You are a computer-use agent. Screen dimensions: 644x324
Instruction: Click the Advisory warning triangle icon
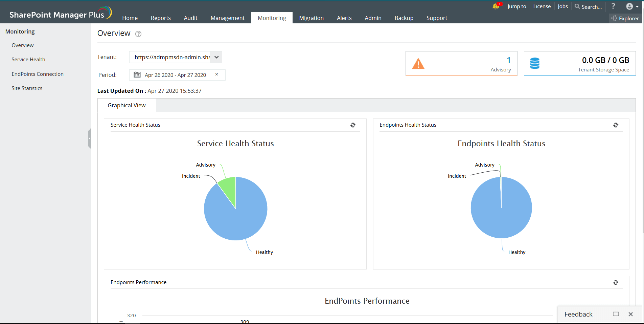click(418, 64)
